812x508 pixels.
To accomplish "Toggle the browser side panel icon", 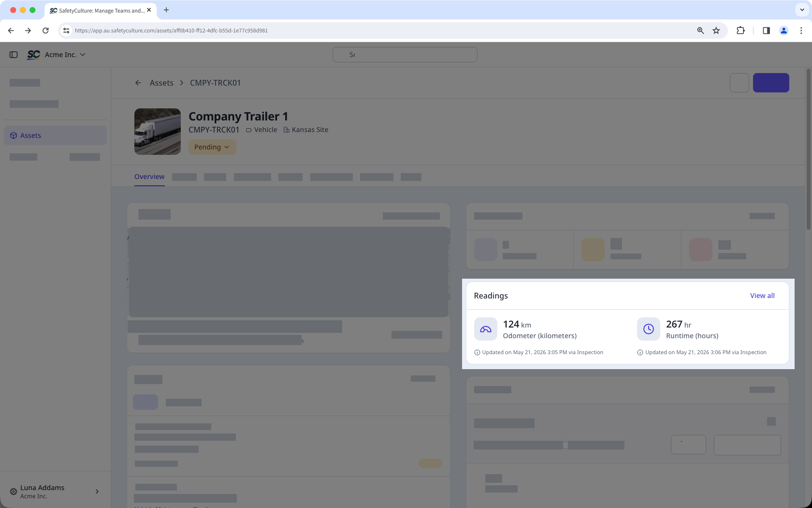I will pos(766,30).
